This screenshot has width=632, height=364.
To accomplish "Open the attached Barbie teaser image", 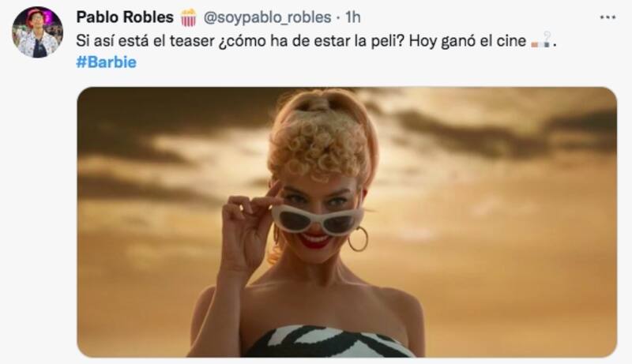I will 347,222.
